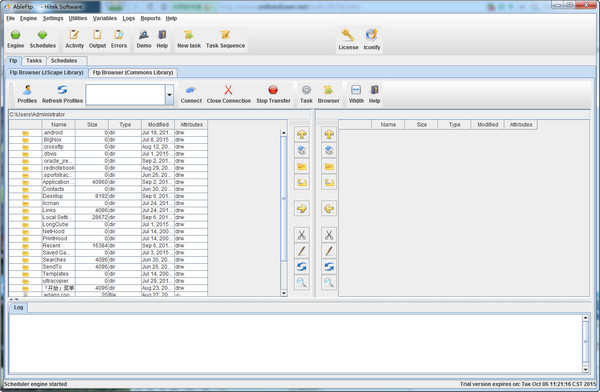Switch to the Tasks tab
Image resolution: width=600 pixels, height=392 pixels.
pos(34,60)
